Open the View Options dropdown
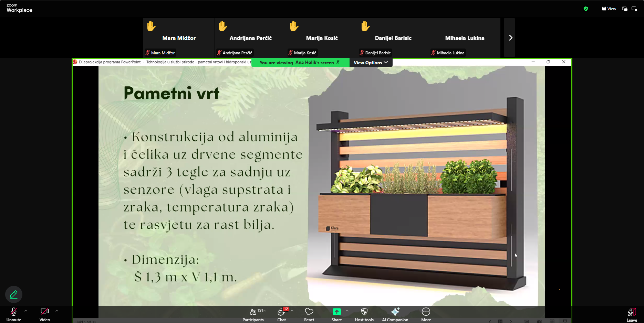644x323 pixels. coord(371,63)
